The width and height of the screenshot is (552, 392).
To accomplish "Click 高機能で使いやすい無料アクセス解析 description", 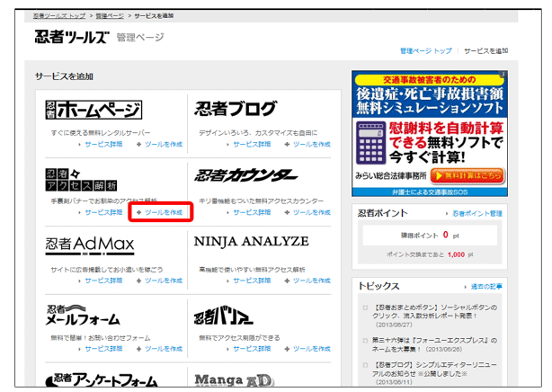I will click(252, 270).
